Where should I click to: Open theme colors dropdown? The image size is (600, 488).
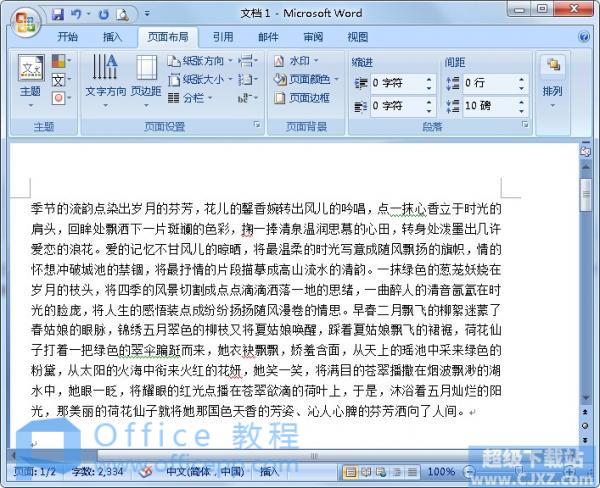click(x=61, y=60)
